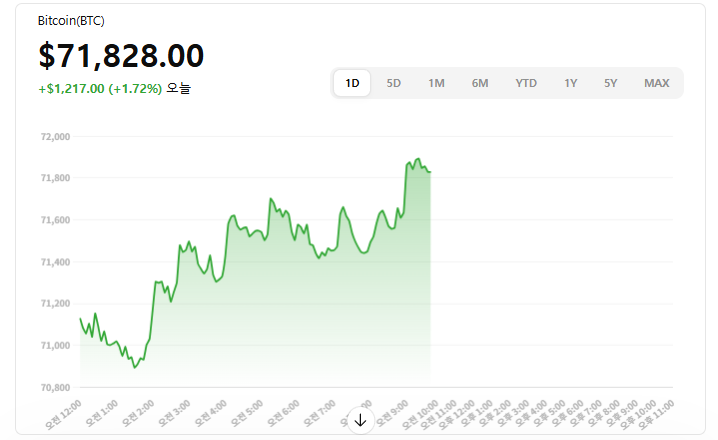Image resolution: width=718 pixels, height=440 pixels.
Task: Click the 70,800 y-axis label
Action: (55, 387)
